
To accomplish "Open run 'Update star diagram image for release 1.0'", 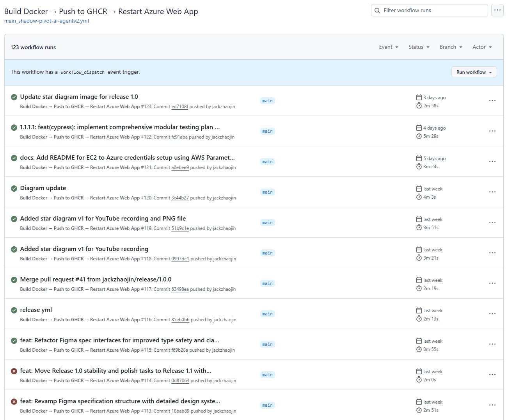I will click(79, 97).
